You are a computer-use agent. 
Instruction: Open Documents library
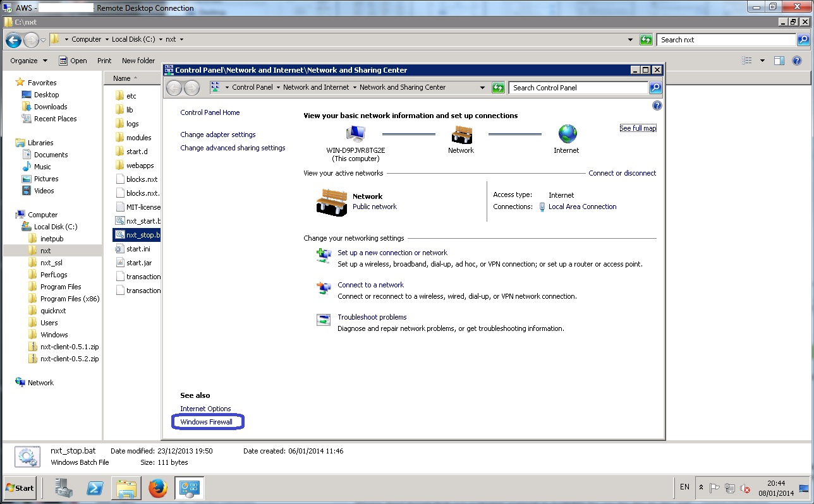(x=51, y=155)
